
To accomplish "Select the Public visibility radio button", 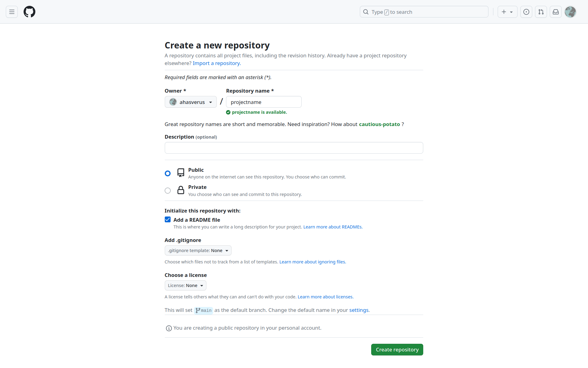I will click(168, 174).
